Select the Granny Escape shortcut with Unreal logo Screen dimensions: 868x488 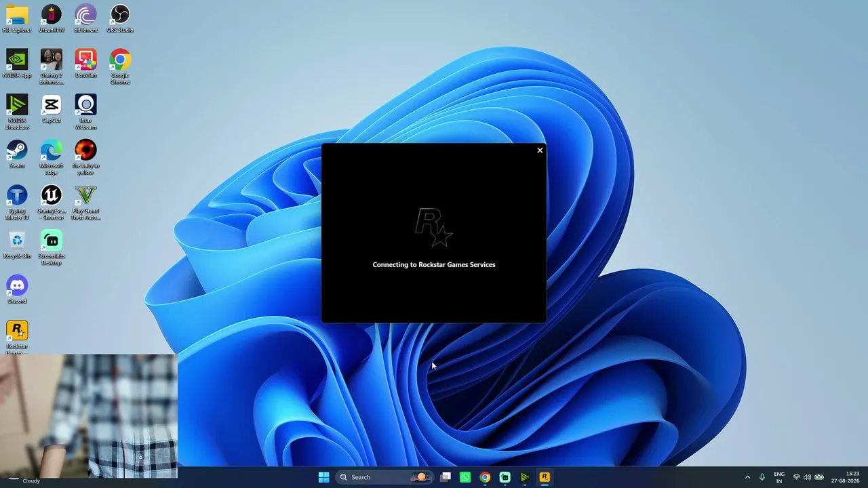[x=52, y=203]
